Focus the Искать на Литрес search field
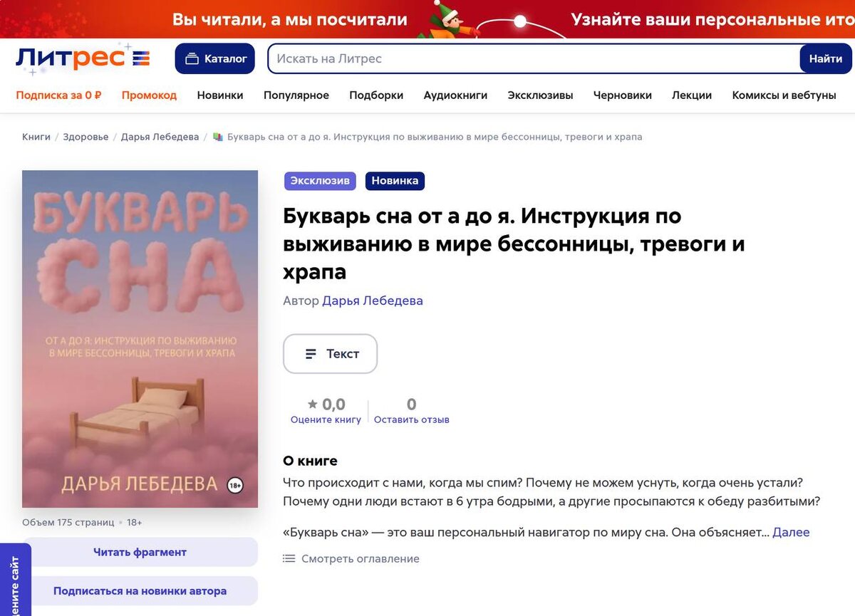 tap(534, 58)
